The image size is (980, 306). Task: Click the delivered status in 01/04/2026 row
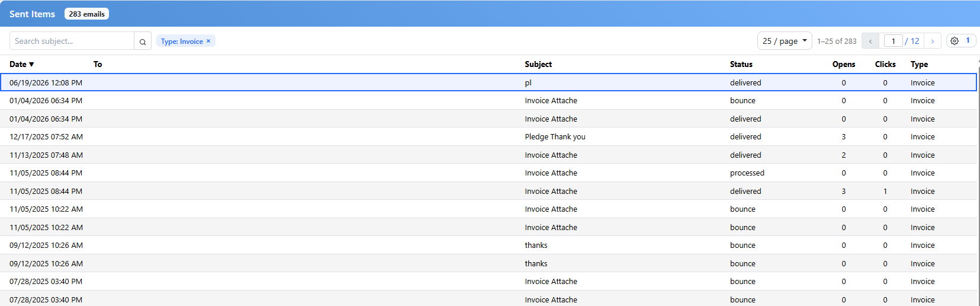[x=746, y=119]
